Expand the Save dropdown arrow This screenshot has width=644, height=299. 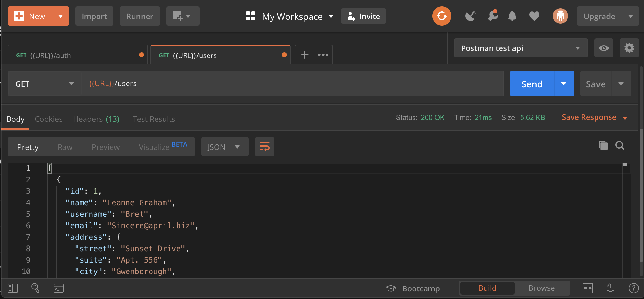click(621, 84)
